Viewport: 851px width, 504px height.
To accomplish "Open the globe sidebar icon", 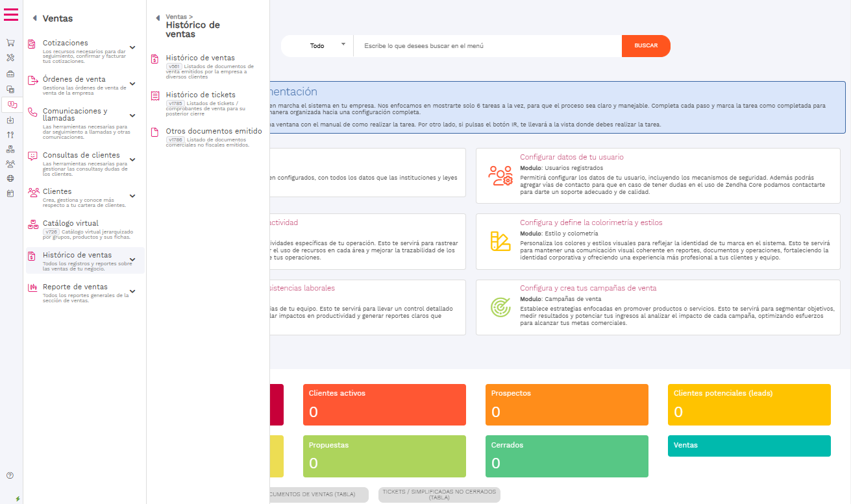I will 10,178.
